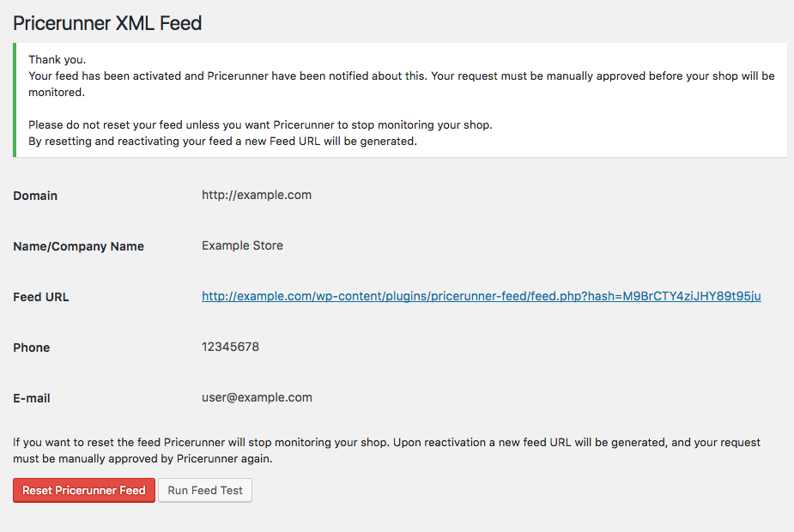Select the Domain field label
This screenshot has height=532, width=794.
coord(35,196)
